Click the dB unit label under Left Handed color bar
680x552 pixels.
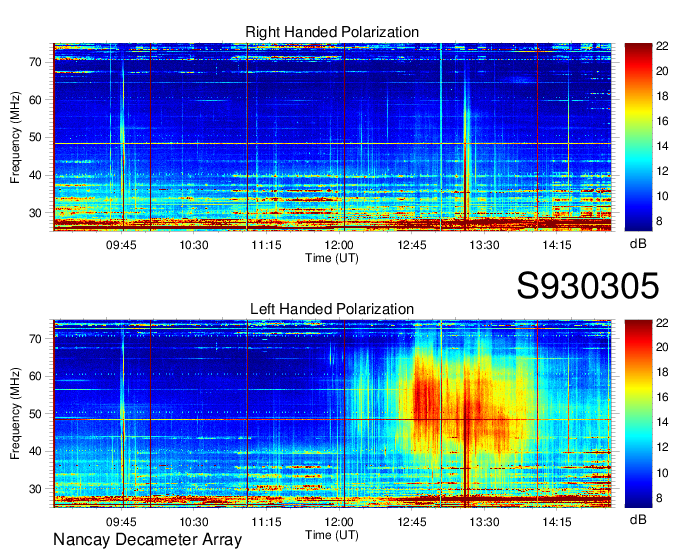(x=638, y=519)
